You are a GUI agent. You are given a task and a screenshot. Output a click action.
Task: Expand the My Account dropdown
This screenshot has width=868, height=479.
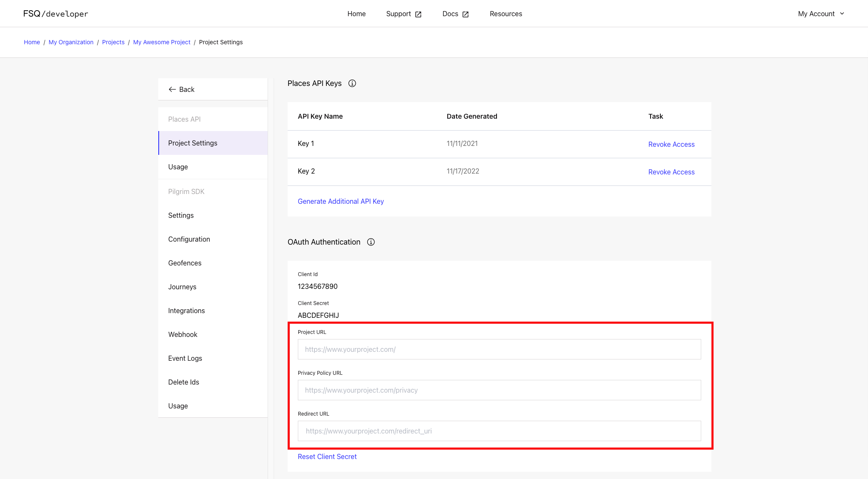[x=821, y=14]
